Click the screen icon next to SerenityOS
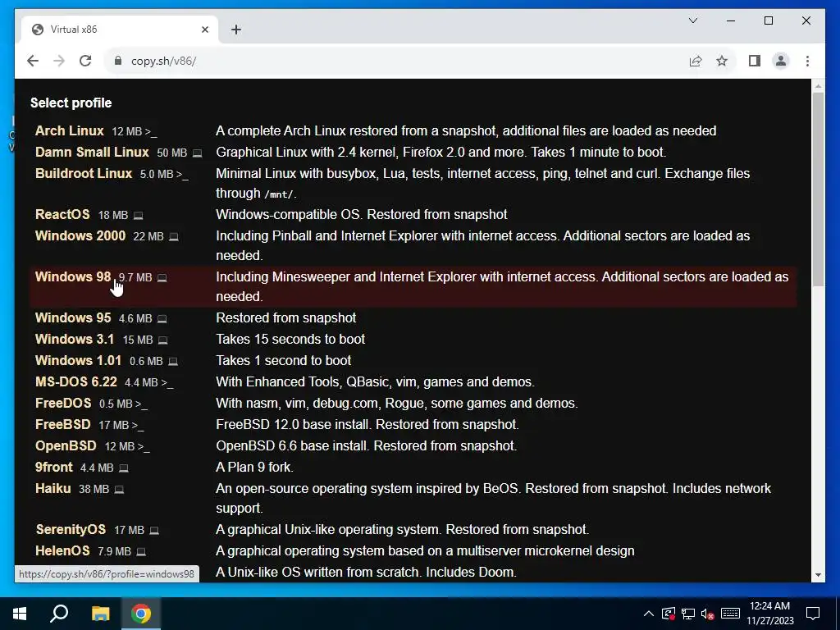The image size is (840, 630). click(x=154, y=531)
